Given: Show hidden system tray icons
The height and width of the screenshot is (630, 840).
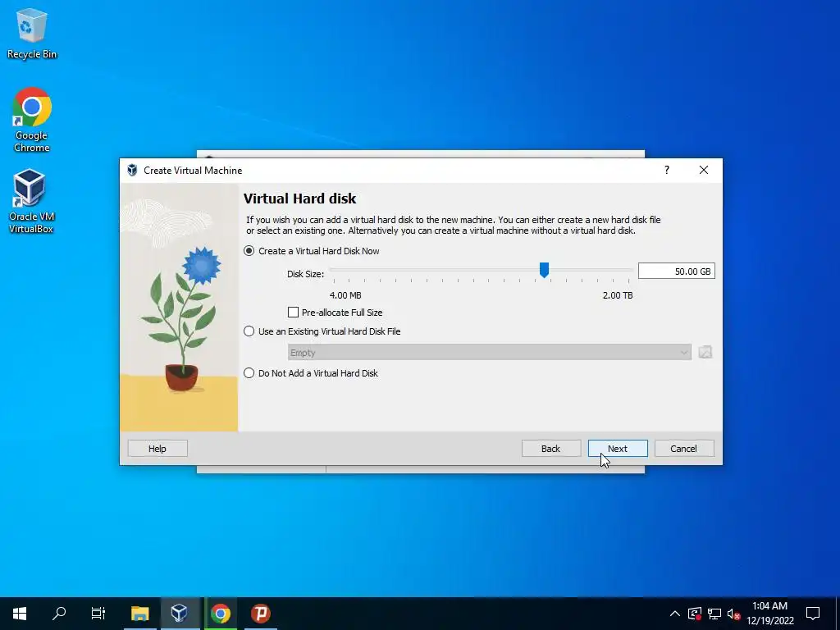Looking at the screenshot, I should pos(675,614).
